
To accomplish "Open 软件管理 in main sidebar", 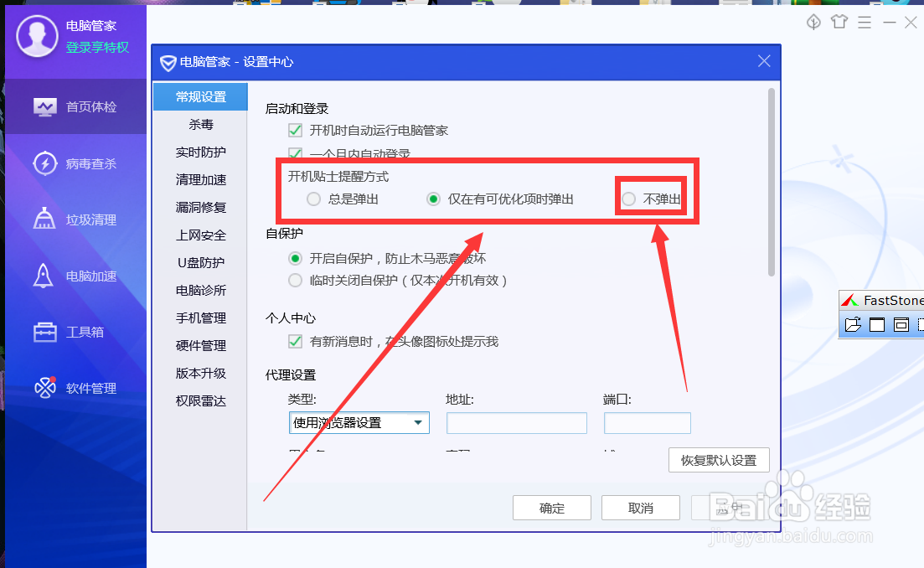I will pyautogui.click(x=75, y=388).
